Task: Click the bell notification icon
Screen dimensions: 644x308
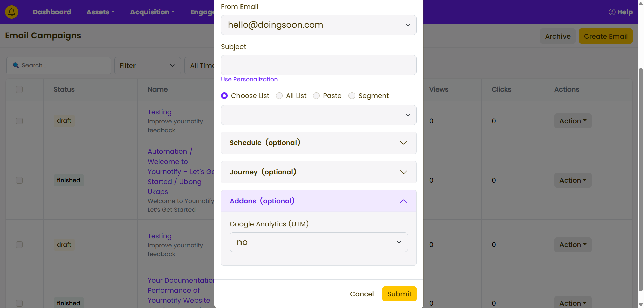Action: click(12, 12)
